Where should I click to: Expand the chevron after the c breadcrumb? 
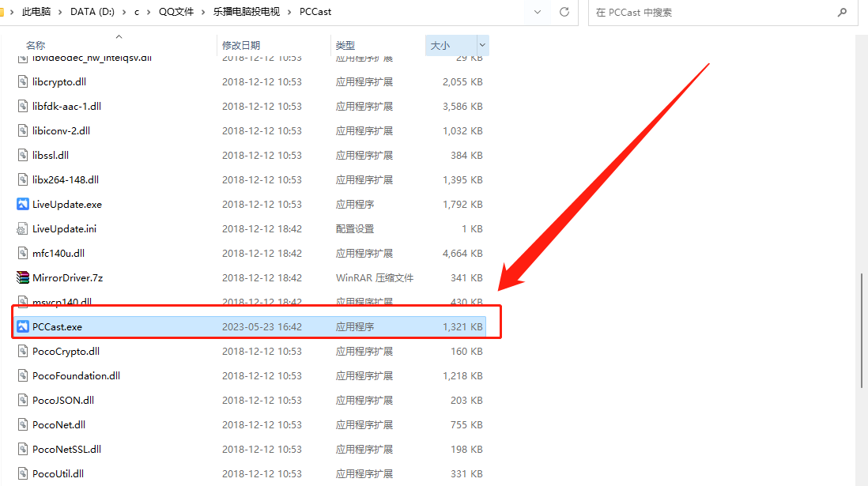(149, 12)
